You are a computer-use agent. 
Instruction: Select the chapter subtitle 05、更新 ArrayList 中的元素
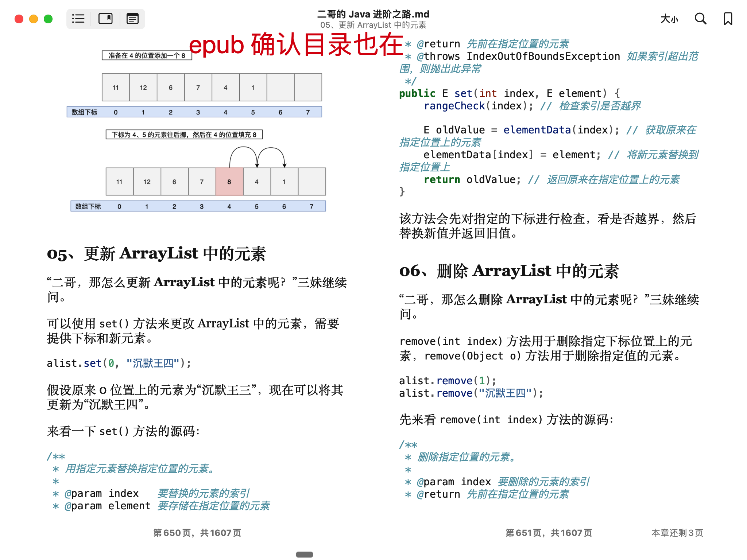point(373,25)
